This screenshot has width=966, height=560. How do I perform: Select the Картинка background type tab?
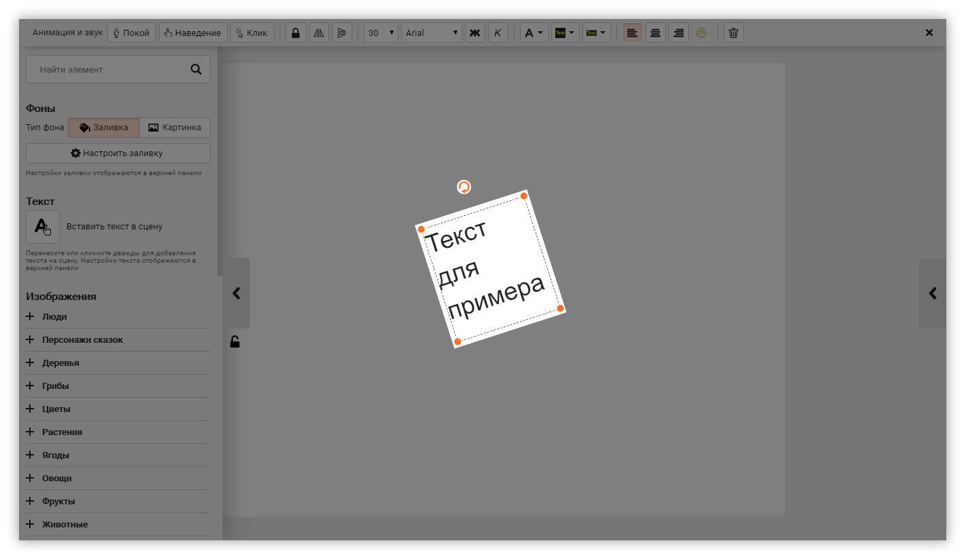click(174, 128)
